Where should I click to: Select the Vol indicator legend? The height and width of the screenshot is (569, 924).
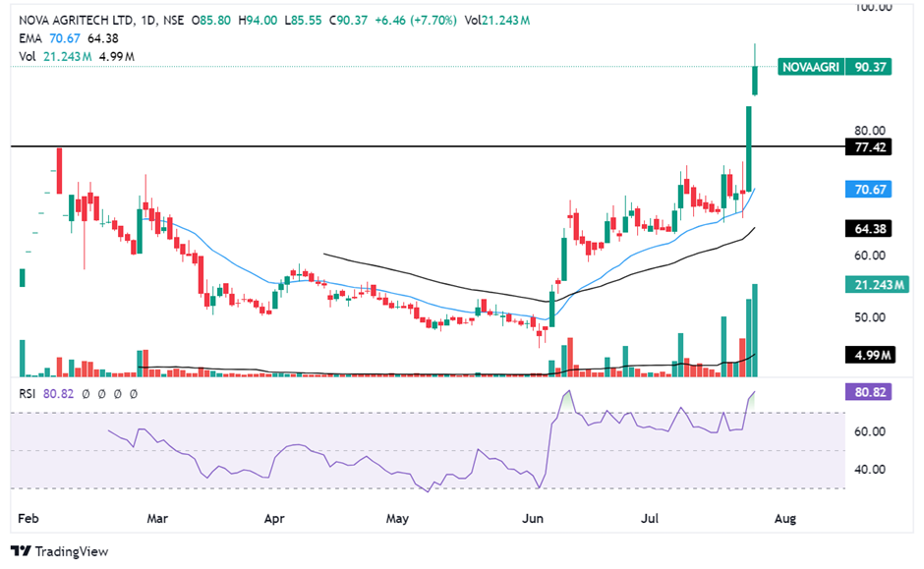tap(29, 57)
